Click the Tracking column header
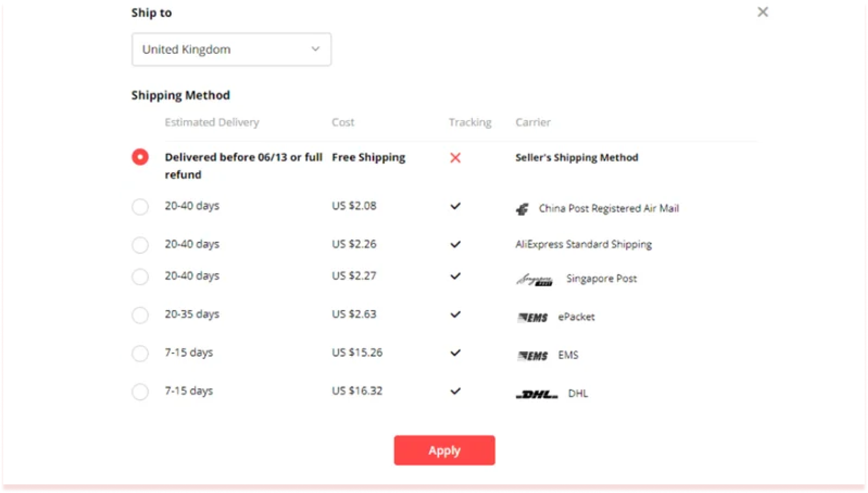The image size is (868, 493). (469, 122)
